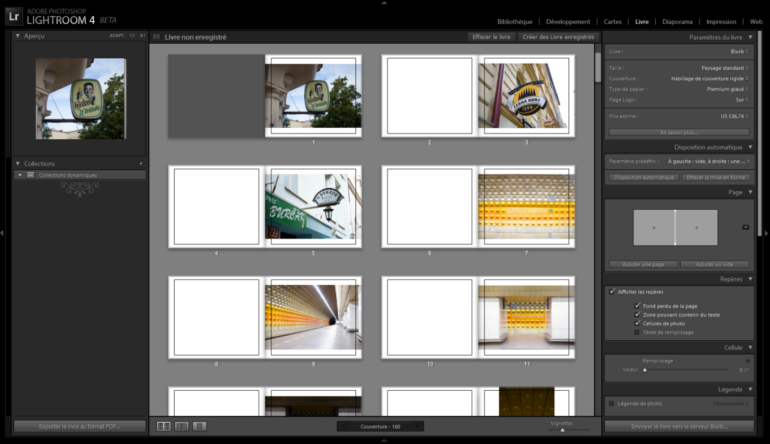
Task: Enable Légende de photo checkbox
Action: click(612, 403)
